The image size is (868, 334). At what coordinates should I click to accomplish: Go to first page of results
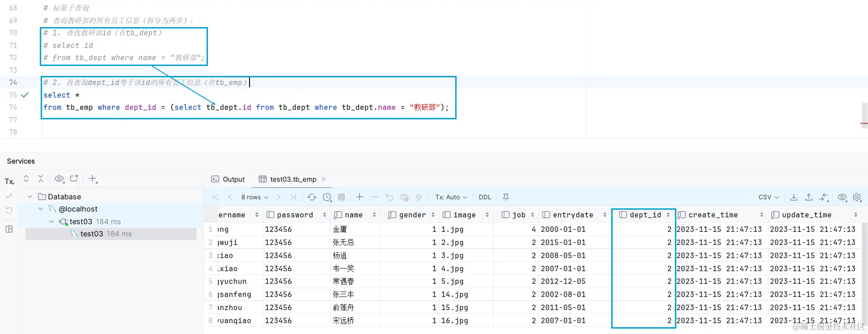coord(215,197)
